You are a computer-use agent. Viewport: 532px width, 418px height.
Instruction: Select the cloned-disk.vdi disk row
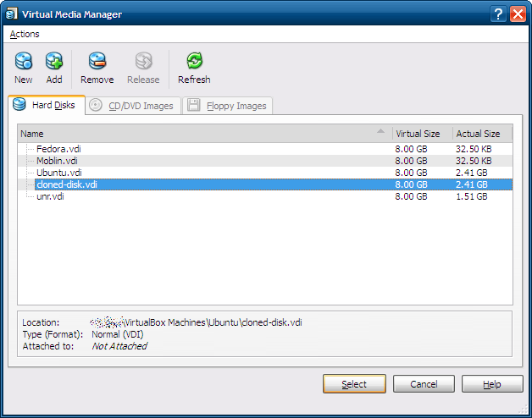[265, 184]
